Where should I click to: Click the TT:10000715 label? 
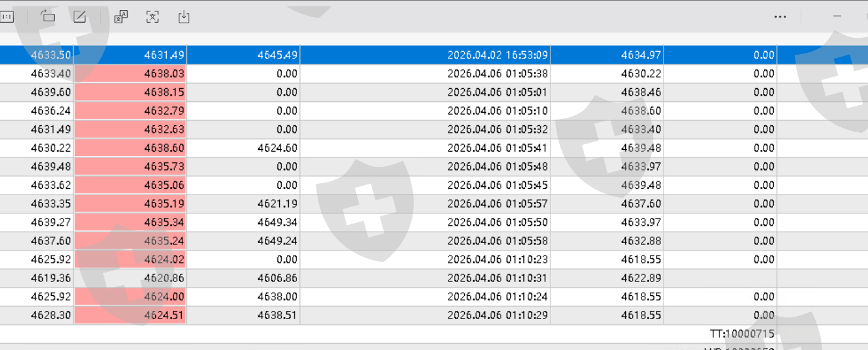(742, 334)
